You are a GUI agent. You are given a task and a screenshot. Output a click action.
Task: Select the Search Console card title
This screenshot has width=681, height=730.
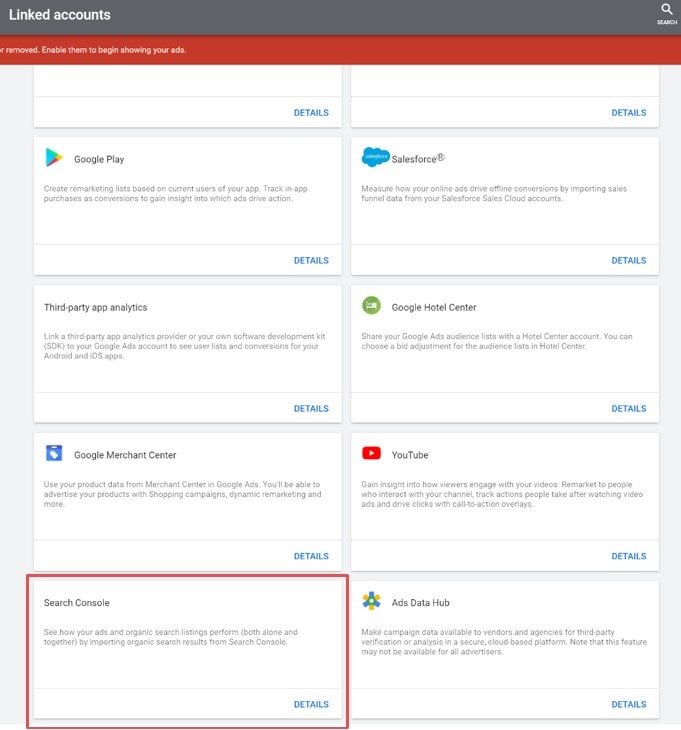(77, 603)
